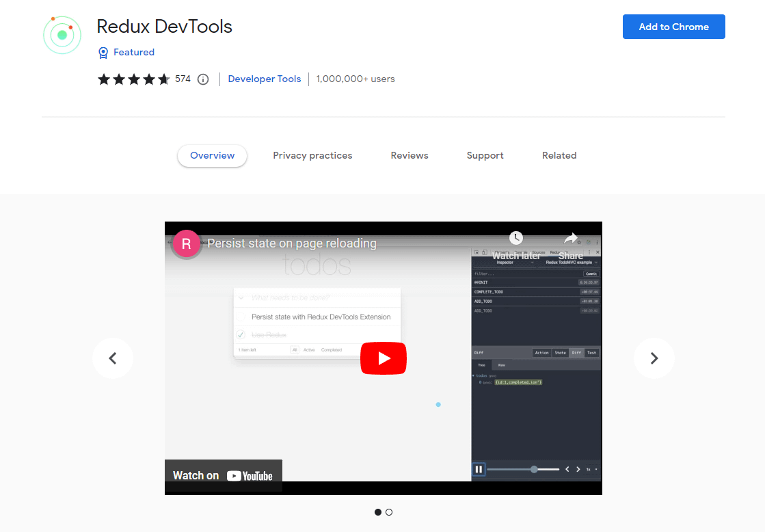Image resolution: width=765 pixels, height=532 pixels.
Task: Open the Overview tab
Action: click(x=212, y=156)
